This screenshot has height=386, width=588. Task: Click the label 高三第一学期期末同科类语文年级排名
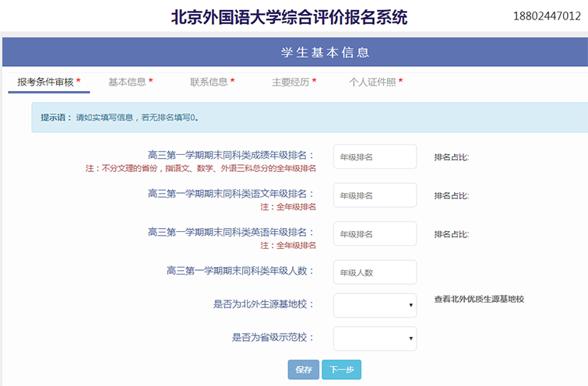pos(231,194)
